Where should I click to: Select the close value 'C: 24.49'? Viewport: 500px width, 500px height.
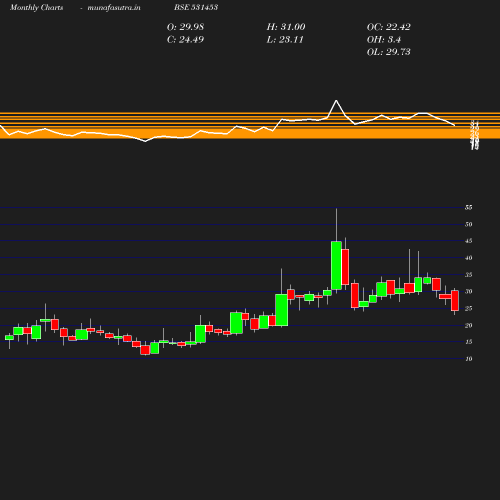(x=185, y=40)
